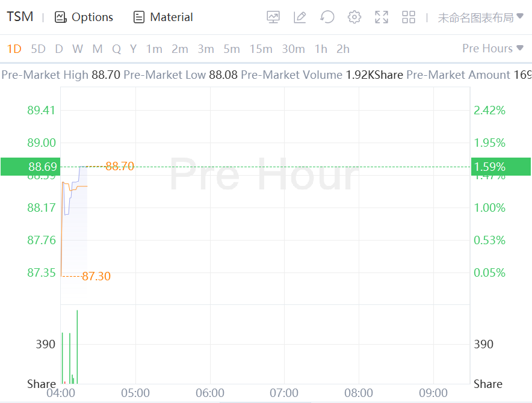This screenshot has width=532, height=403.
Task: Choose the 15m interval
Action: 261,49
